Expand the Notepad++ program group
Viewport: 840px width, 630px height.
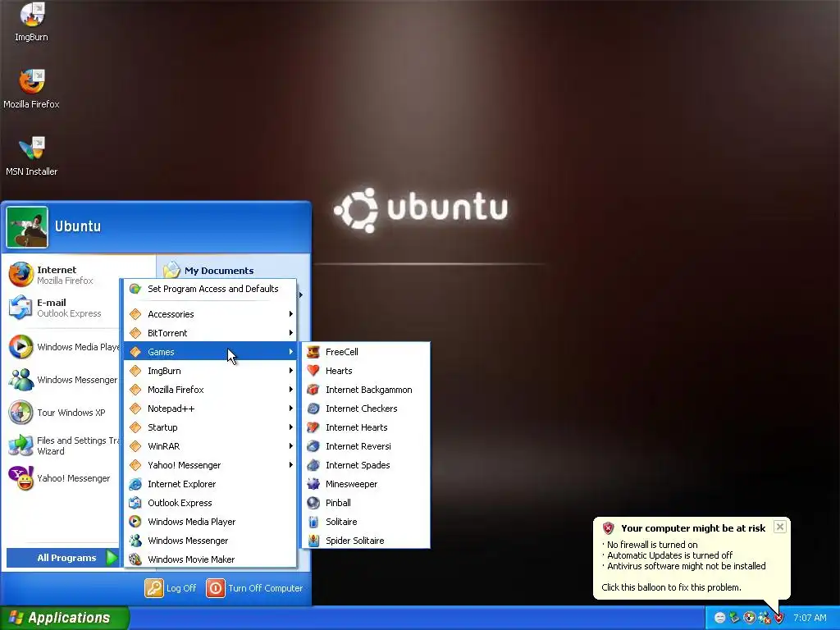click(211, 409)
